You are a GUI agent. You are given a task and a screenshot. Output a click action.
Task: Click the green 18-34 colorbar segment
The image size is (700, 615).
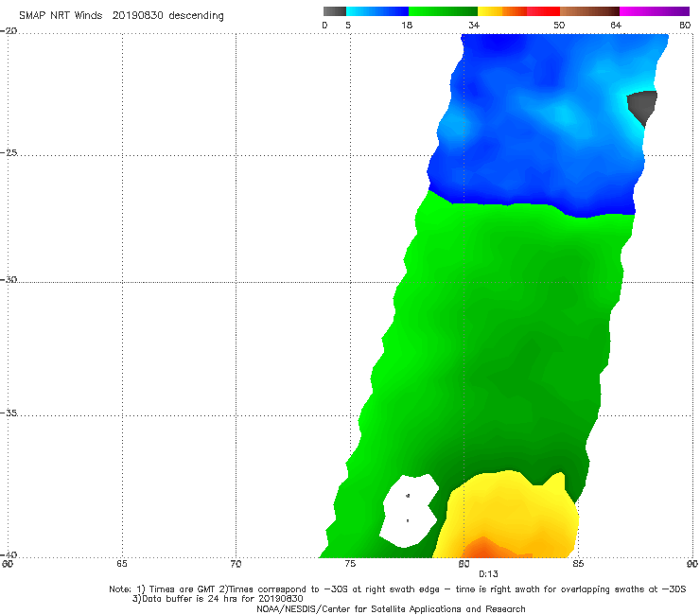(x=443, y=11)
